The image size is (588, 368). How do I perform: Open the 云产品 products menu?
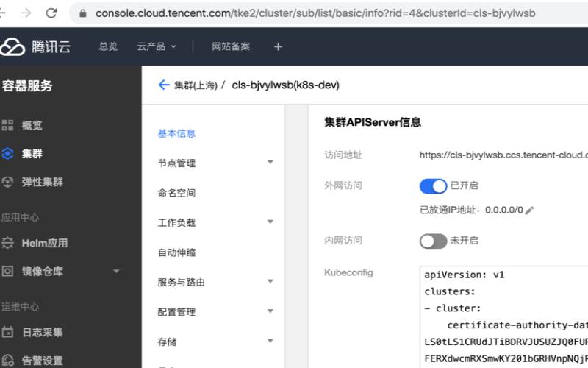tap(151, 46)
